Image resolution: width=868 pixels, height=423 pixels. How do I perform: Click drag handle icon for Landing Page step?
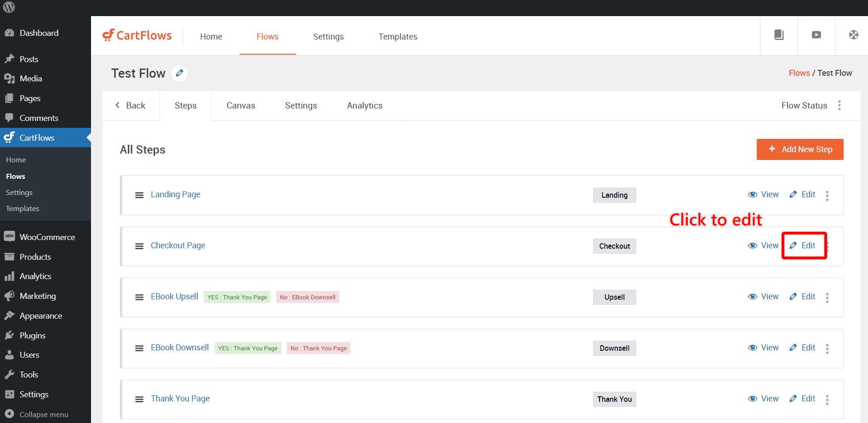click(x=139, y=195)
